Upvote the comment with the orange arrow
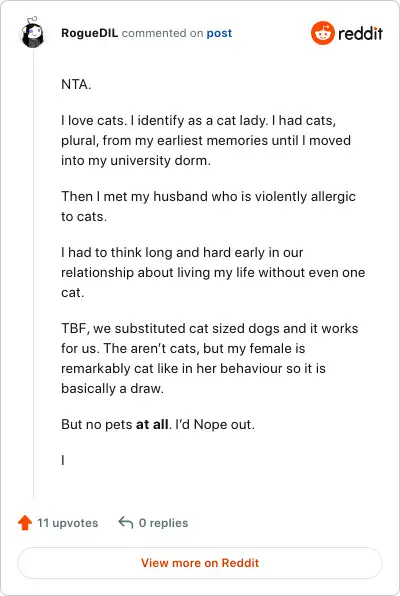Screen dimensions: 400x596 click(x=25, y=523)
